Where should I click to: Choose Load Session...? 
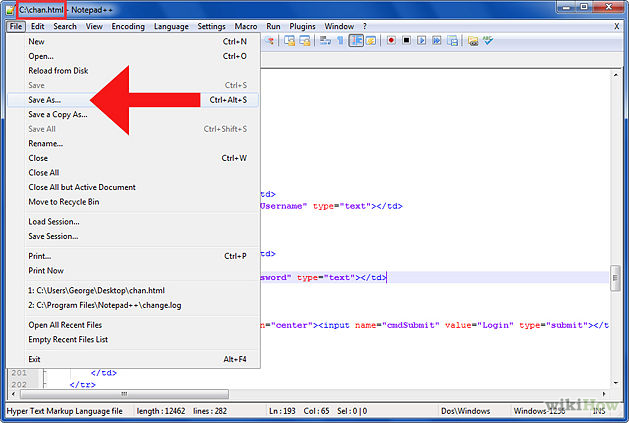pyautogui.click(x=133, y=222)
